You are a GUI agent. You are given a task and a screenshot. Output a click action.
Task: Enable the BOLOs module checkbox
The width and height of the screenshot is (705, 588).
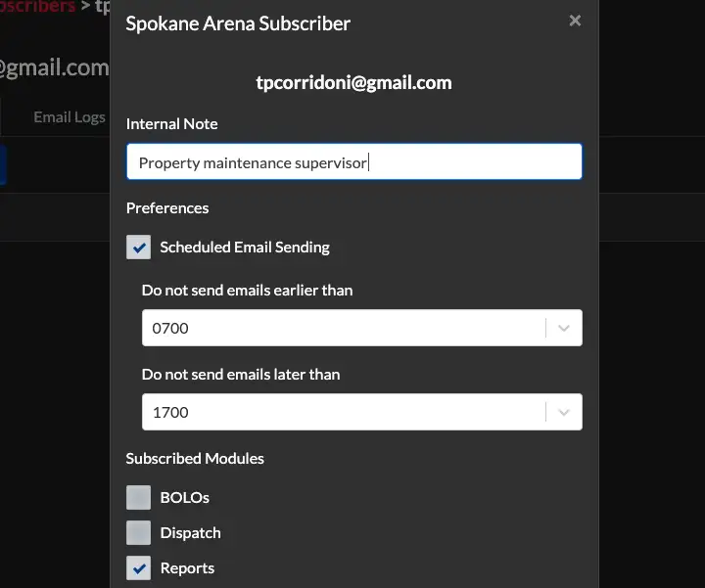coord(138,497)
